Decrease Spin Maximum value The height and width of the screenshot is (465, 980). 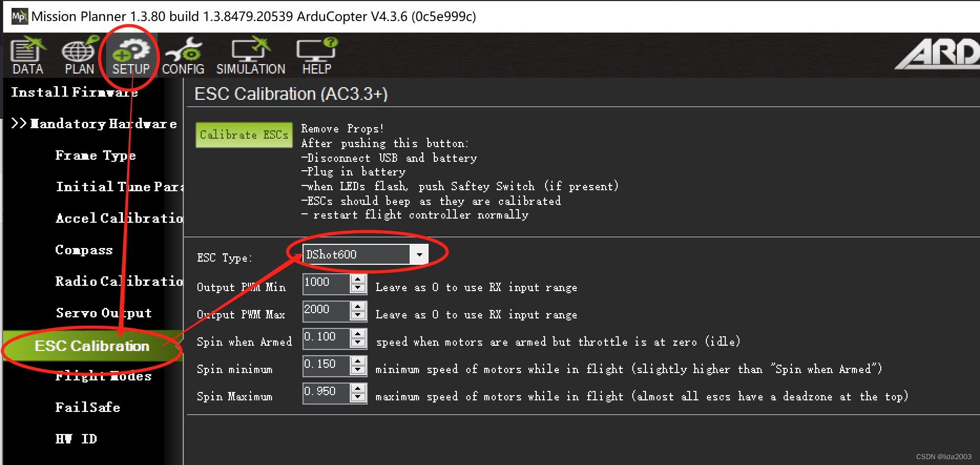click(358, 397)
